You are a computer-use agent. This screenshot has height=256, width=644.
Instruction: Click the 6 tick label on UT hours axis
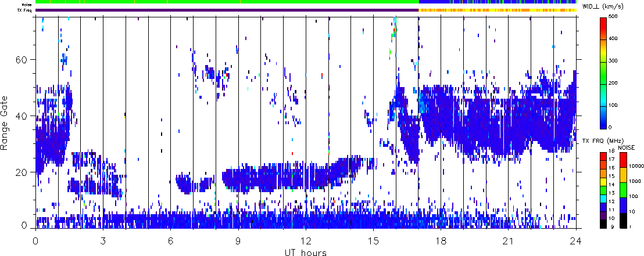171,241
